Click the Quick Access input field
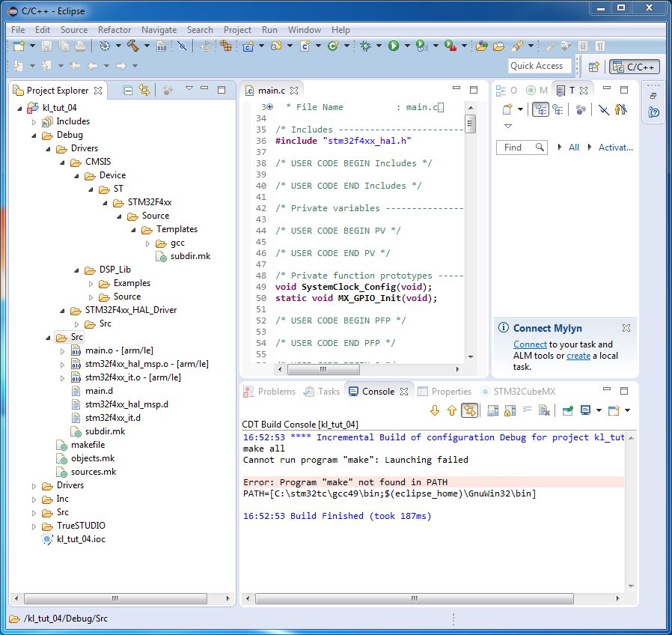 [x=540, y=66]
